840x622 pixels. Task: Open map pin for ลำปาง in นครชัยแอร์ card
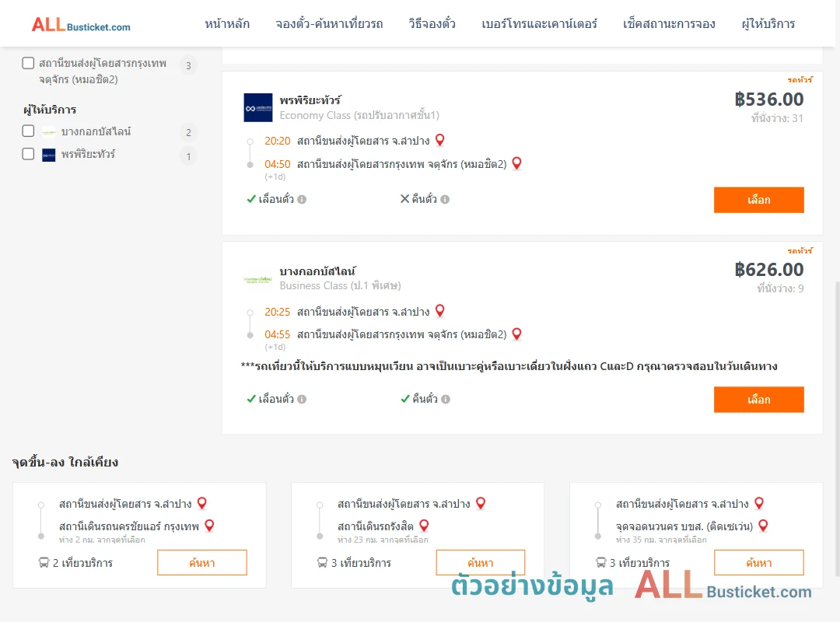(x=202, y=504)
